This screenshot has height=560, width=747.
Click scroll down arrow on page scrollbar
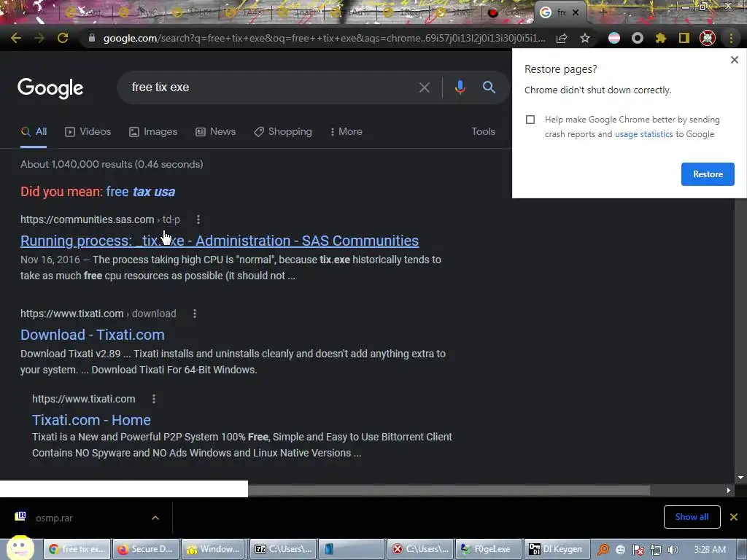[x=740, y=478]
